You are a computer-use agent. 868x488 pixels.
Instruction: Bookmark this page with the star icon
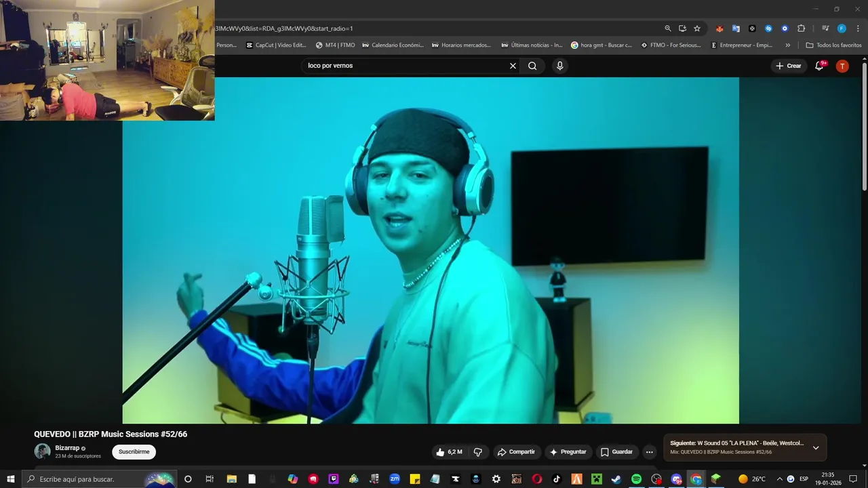696,28
